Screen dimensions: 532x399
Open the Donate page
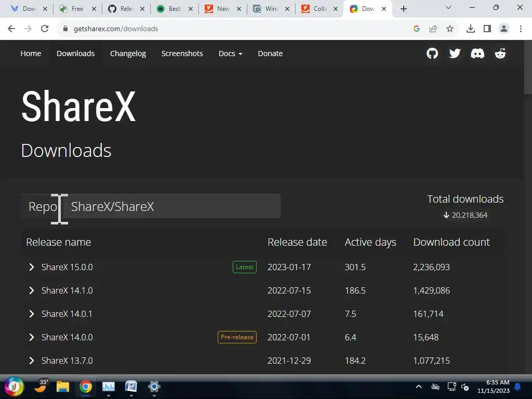tap(270, 54)
